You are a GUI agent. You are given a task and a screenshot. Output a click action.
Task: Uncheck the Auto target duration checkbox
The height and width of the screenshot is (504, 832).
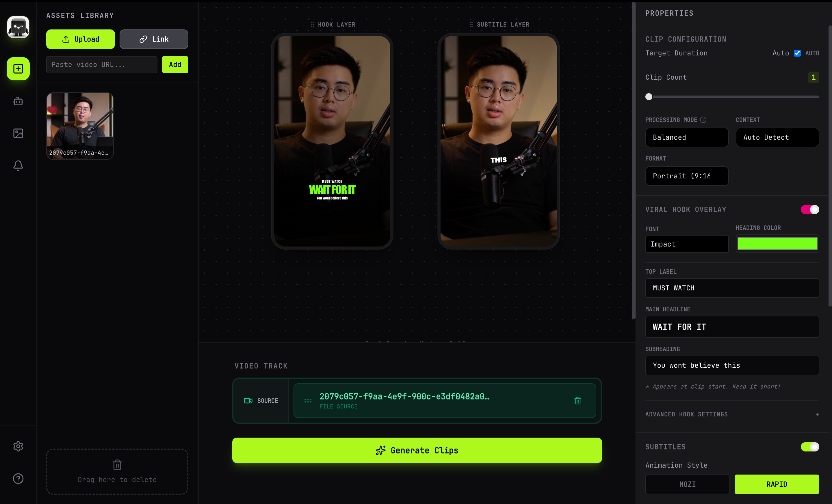797,53
